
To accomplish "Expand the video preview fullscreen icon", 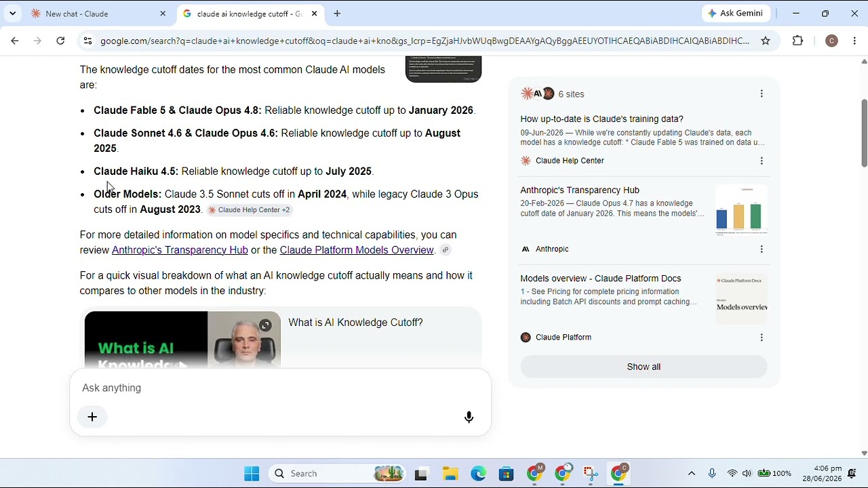I will pyautogui.click(x=265, y=325).
